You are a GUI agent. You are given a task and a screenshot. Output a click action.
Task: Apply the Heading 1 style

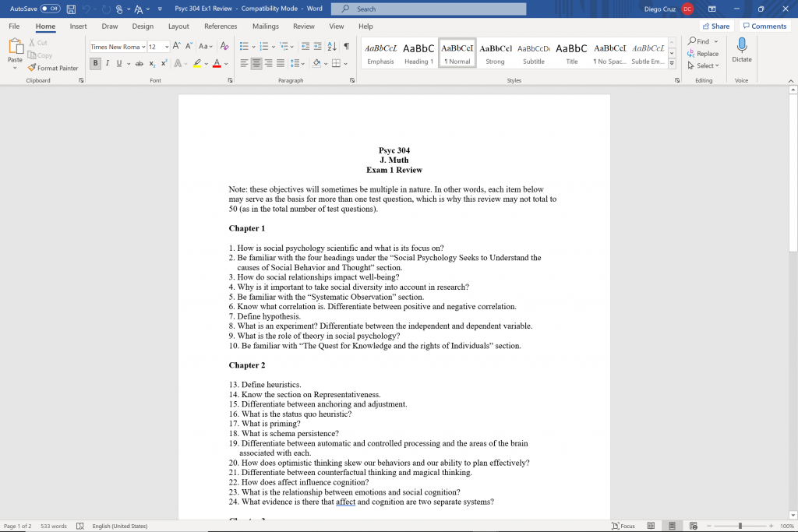418,53
